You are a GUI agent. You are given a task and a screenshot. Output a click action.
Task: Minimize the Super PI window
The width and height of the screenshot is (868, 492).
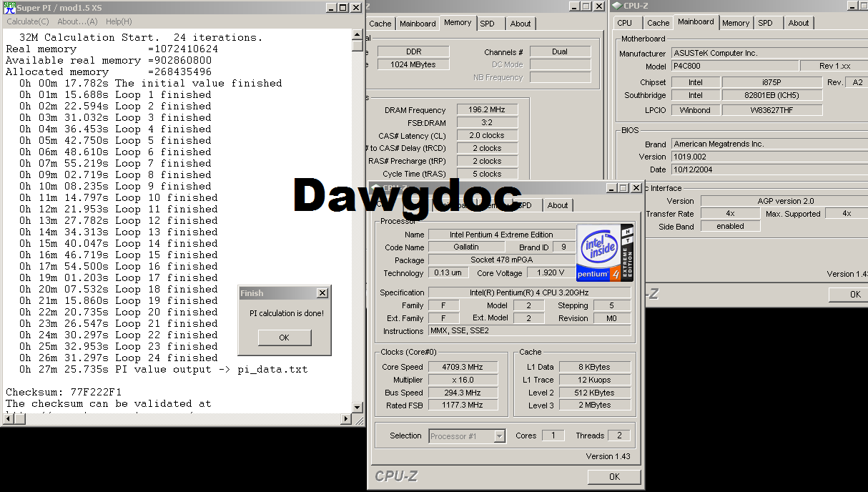click(331, 8)
